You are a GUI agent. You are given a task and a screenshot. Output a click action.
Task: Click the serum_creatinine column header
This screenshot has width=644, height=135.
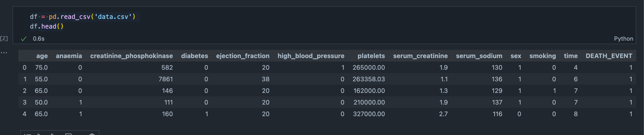pyautogui.click(x=420, y=56)
